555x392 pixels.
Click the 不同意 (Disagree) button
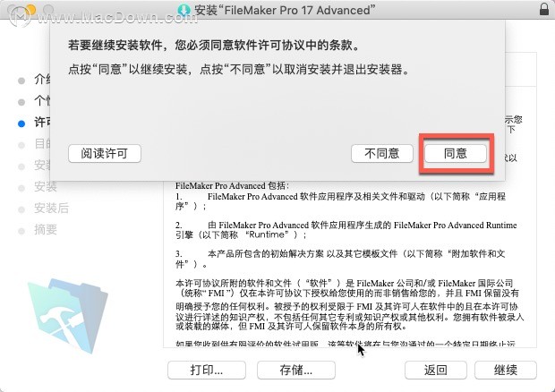(382, 154)
